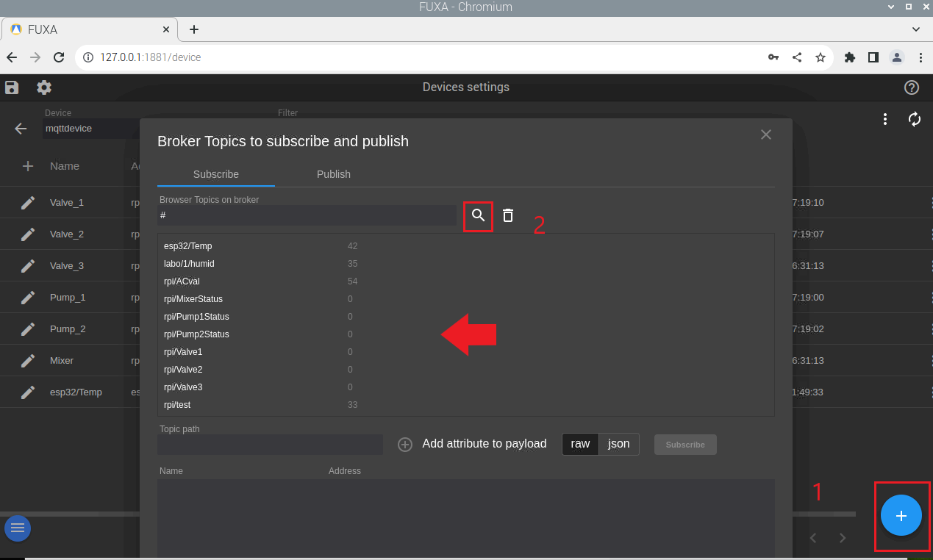Click the search topics magnifier icon
933x560 pixels.
478,215
